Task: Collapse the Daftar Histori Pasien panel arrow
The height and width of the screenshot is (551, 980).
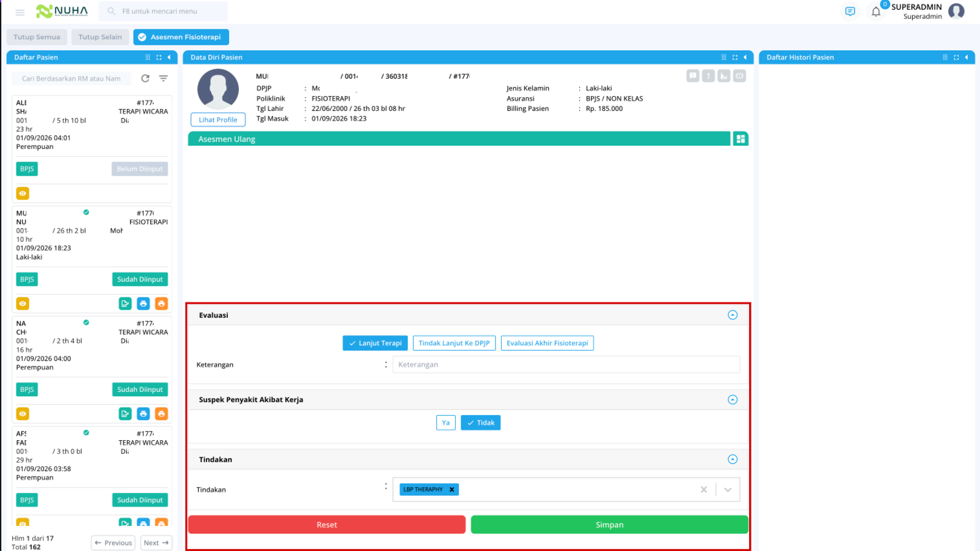Action: click(967, 58)
